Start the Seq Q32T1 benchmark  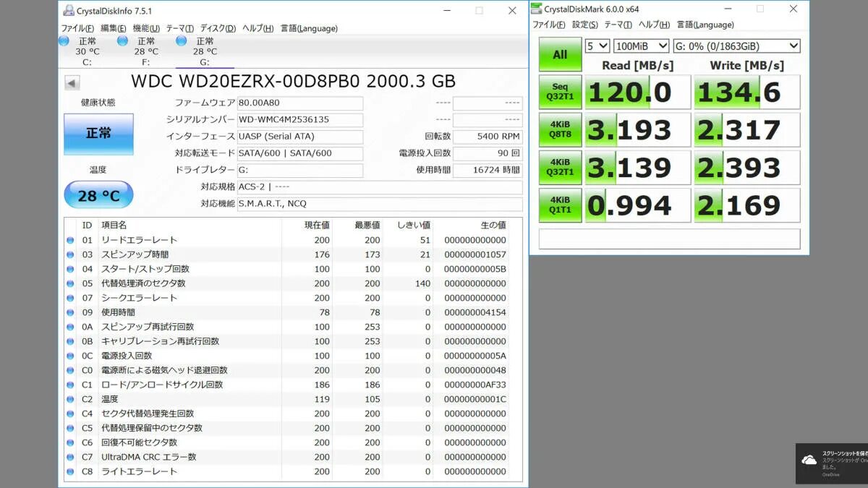[560, 92]
